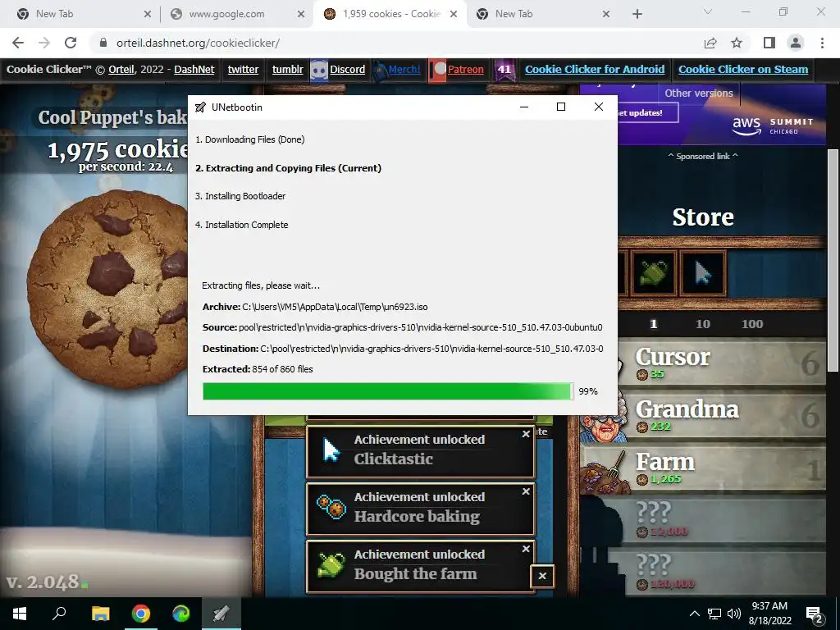
Task: Reload the Cookie Clicker page
Action: pyautogui.click(x=71, y=43)
